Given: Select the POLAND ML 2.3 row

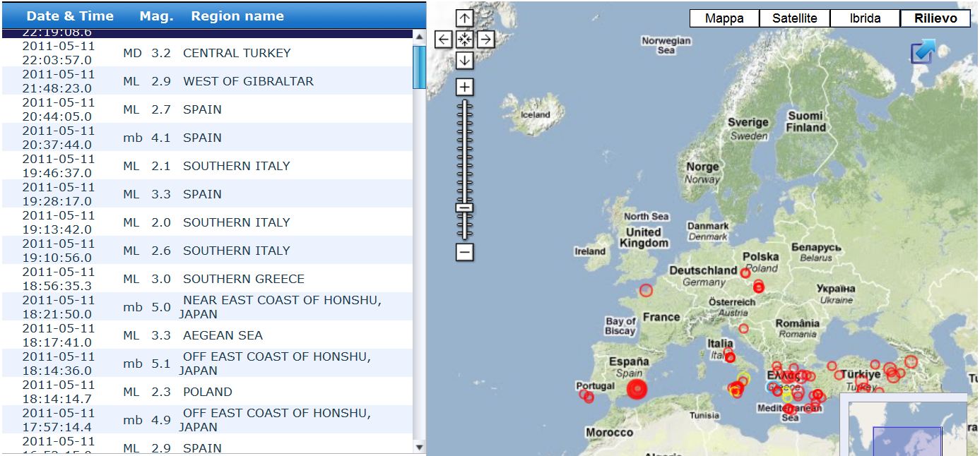Looking at the screenshot, I should (207, 391).
